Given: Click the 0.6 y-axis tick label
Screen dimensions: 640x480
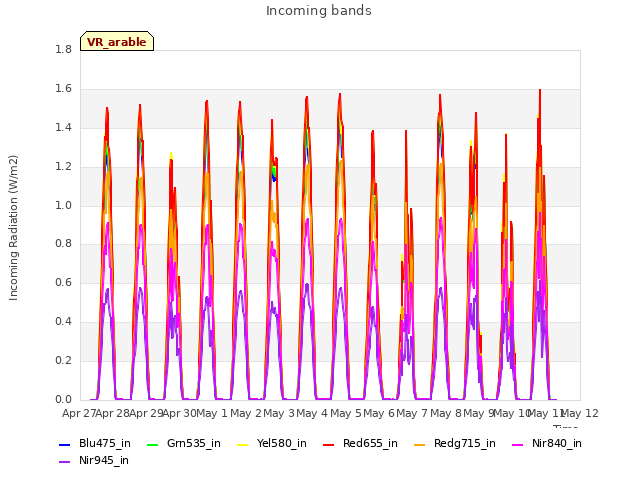Looking at the screenshot, I should click(x=63, y=282).
